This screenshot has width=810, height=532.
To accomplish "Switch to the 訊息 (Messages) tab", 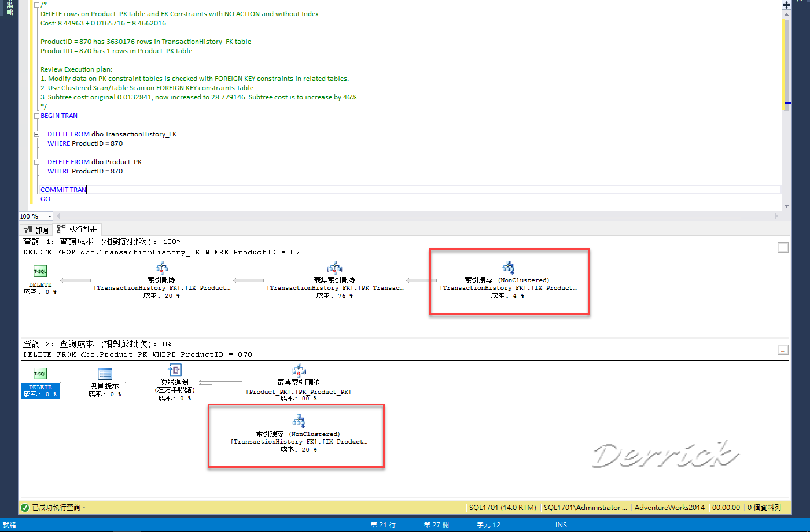I will pos(36,229).
